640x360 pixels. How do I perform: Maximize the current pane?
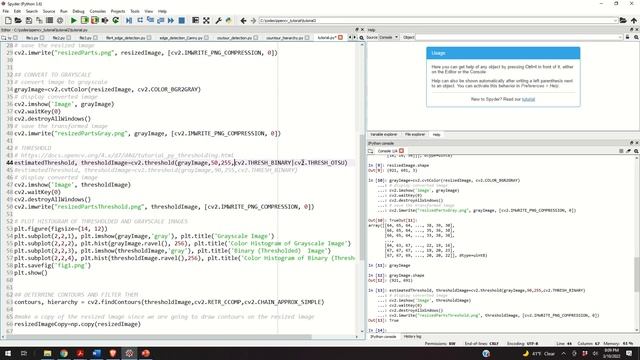[x=196, y=20]
